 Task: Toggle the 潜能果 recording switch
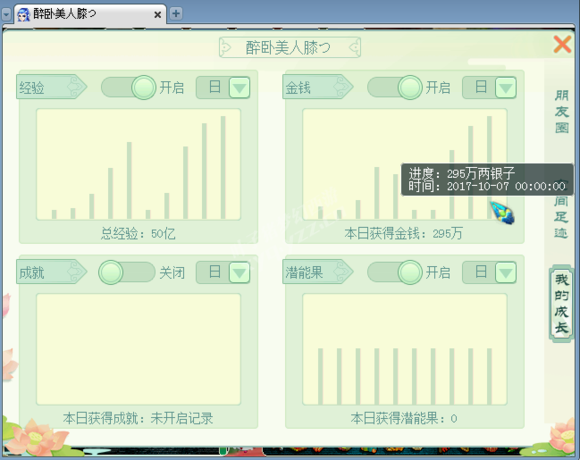(395, 272)
